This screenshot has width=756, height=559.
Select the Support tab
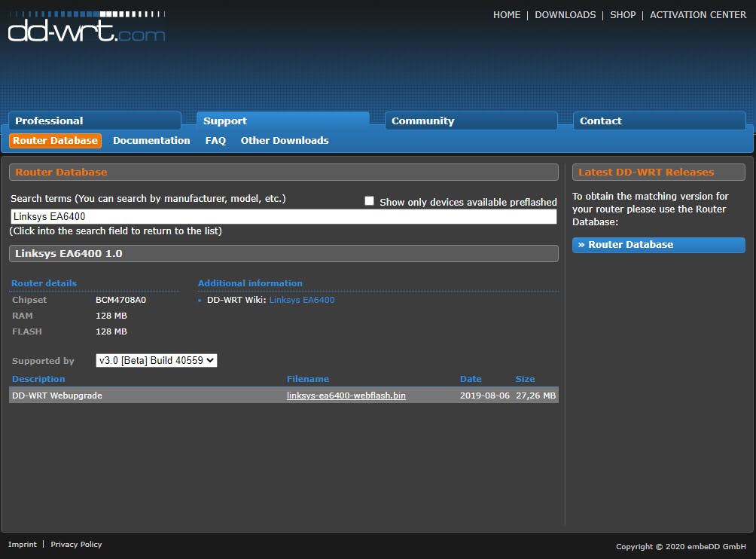(283, 121)
